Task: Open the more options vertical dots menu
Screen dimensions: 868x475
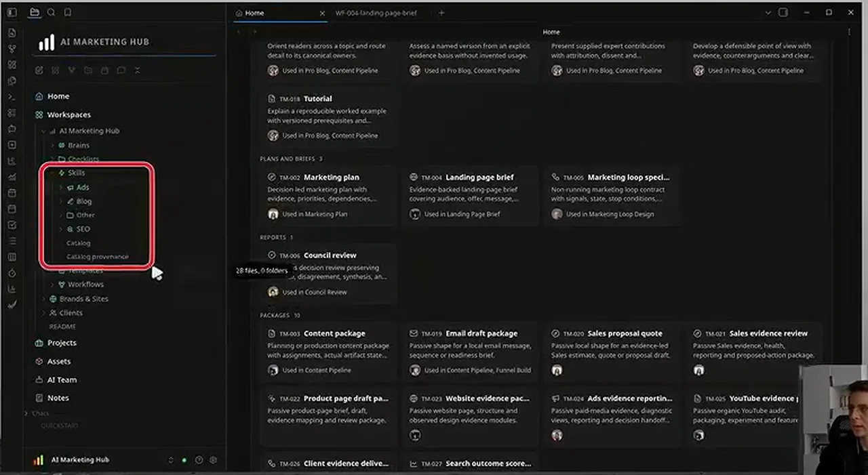Action: tap(849, 32)
